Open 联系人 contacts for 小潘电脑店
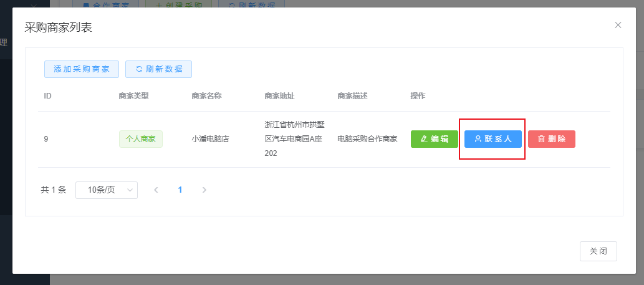 tap(493, 139)
